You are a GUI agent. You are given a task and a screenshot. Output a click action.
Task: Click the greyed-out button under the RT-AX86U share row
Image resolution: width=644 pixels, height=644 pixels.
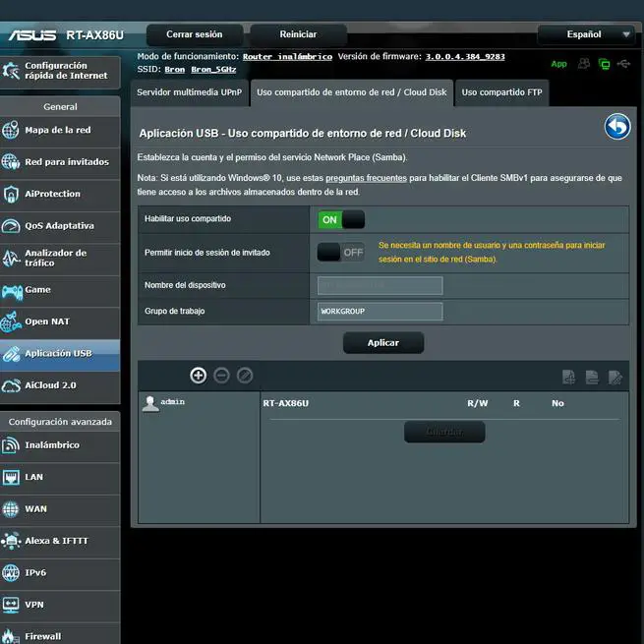(444, 432)
